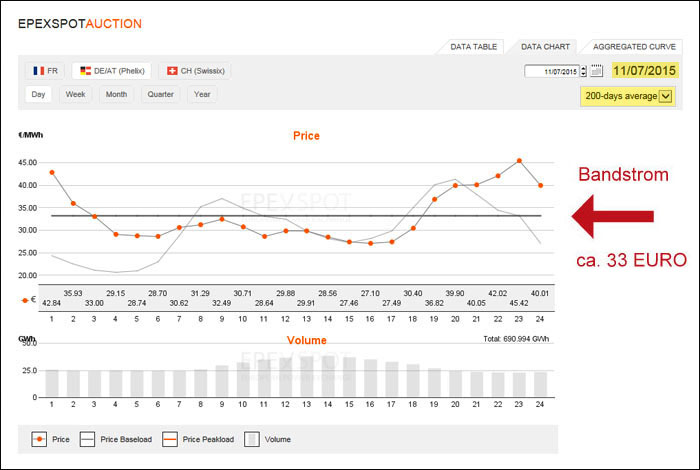Toggle the Price legend marker
This screenshot has height=470, width=700.
tap(39, 439)
